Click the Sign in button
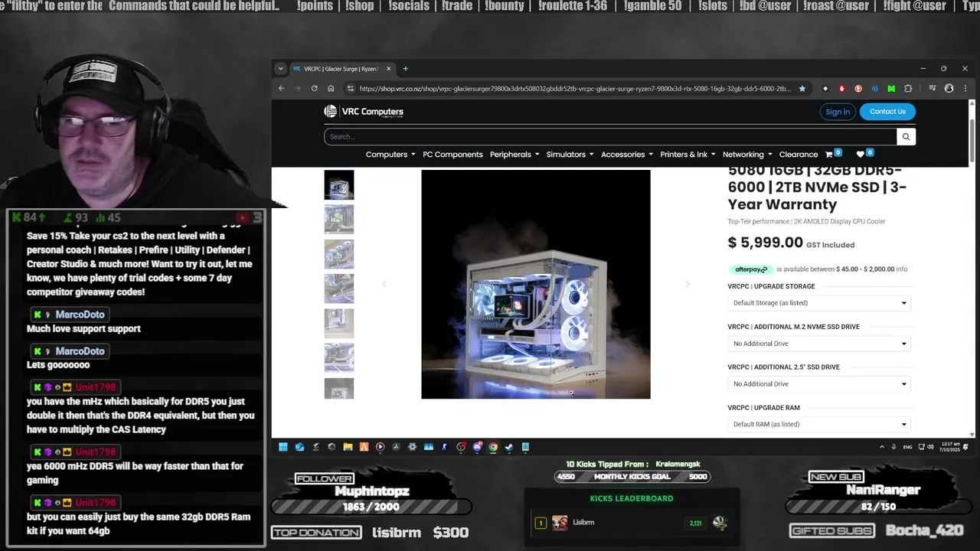Viewport: 980px width, 551px height. (838, 112)
